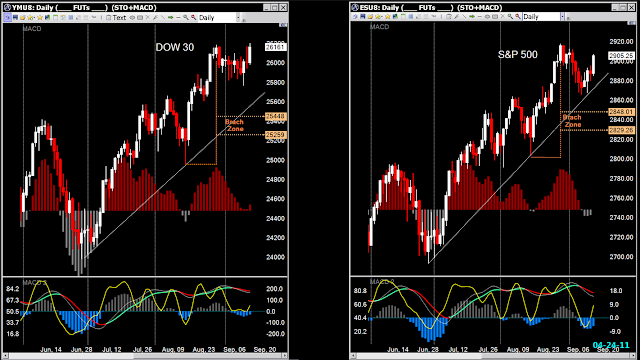Click the 2829.26 Brach Zone price label
The width and height of the screenshot is (640, 360).
pyautogui.click(x=621, y=130)
